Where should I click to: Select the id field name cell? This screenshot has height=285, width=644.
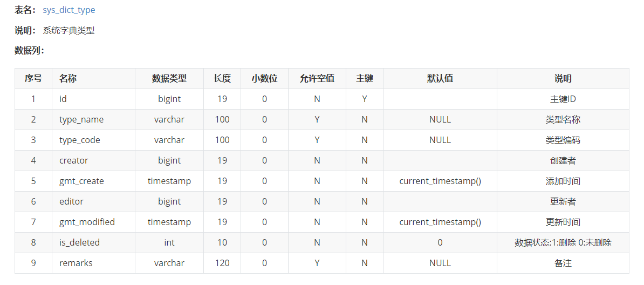[x=63, y=99]
